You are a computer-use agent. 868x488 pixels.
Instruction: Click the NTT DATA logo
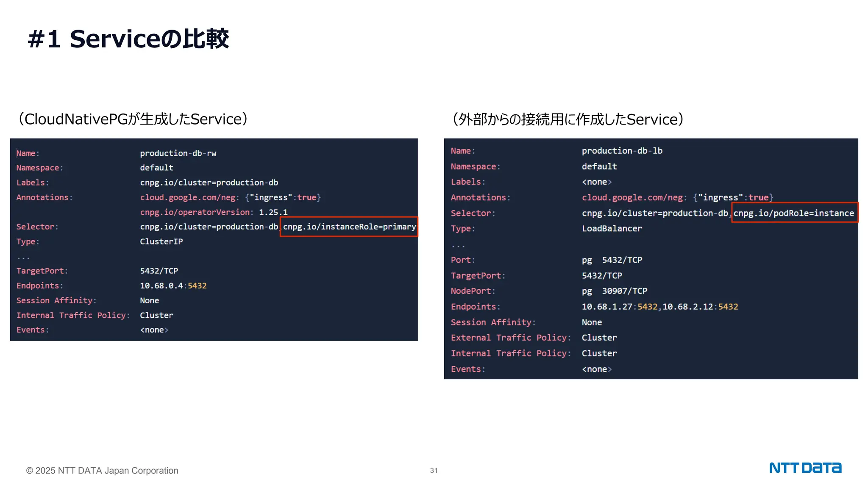(x=805, y=468)
